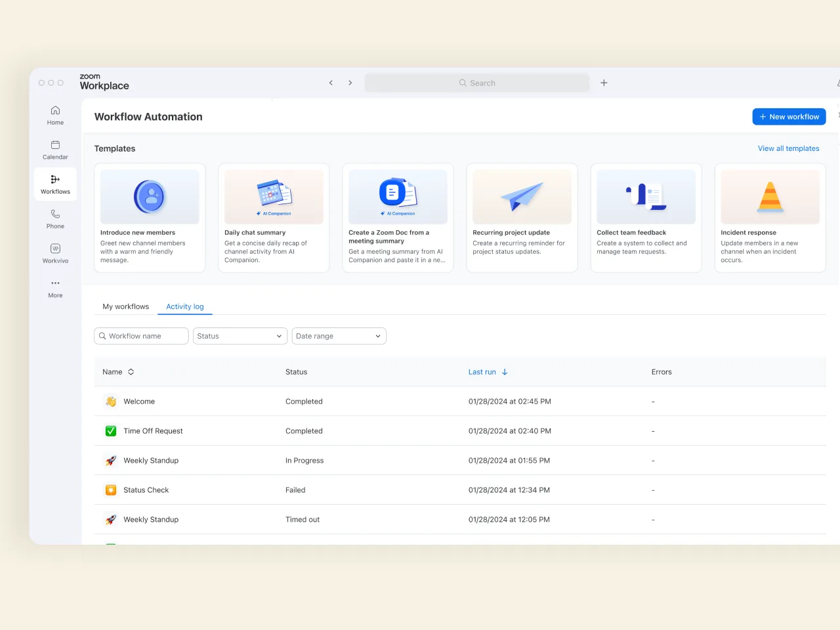Choose the Incident response template card
This screenshot has width=840, height=630.
[770, 217]
